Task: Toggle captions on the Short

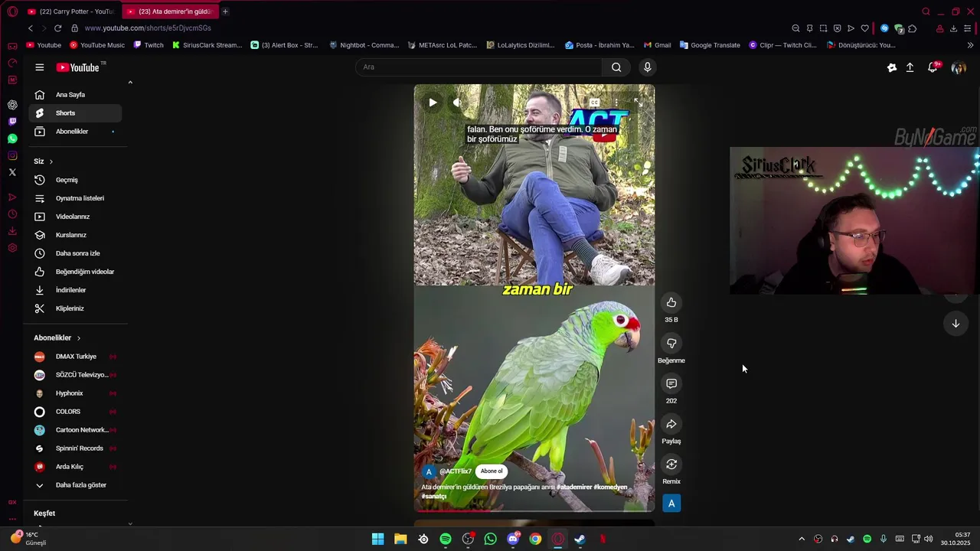Action: point(594,103)
